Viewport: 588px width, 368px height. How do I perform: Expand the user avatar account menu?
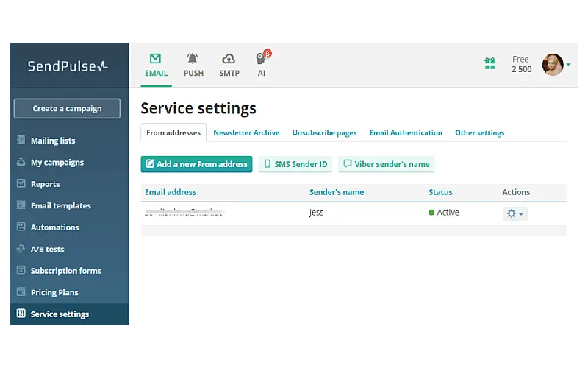tap(556, 65)
